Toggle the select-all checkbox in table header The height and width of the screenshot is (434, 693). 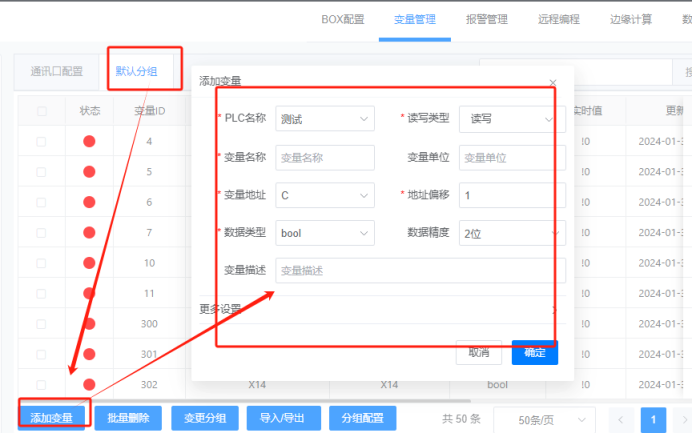42,111
